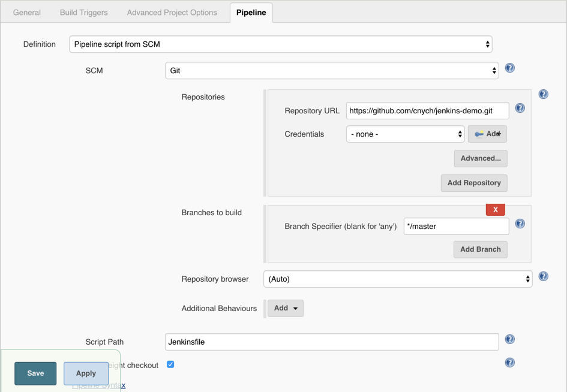Image resolution: width=567 pixels, height=392 pixels.
Task: Toggle the Lightweight checkout checkbox
Action: pyautogui.click(x=170, y=364)
